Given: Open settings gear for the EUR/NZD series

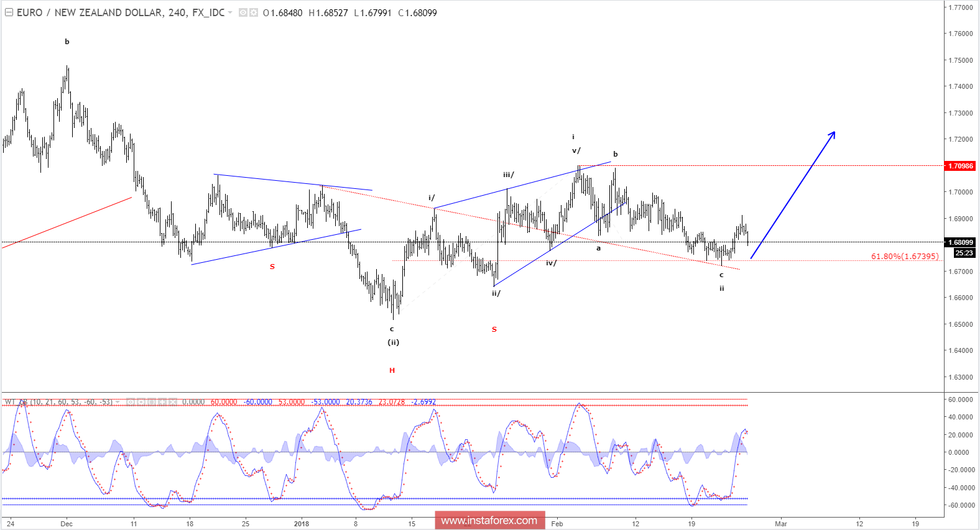Looking at the screenshot, I should [254, 12].
